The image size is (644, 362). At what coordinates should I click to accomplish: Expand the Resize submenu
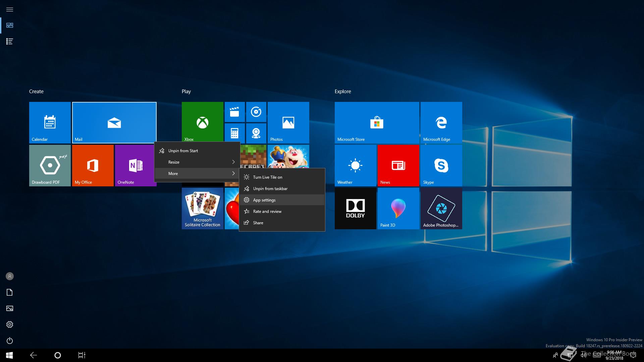click(x=197, y=162)
